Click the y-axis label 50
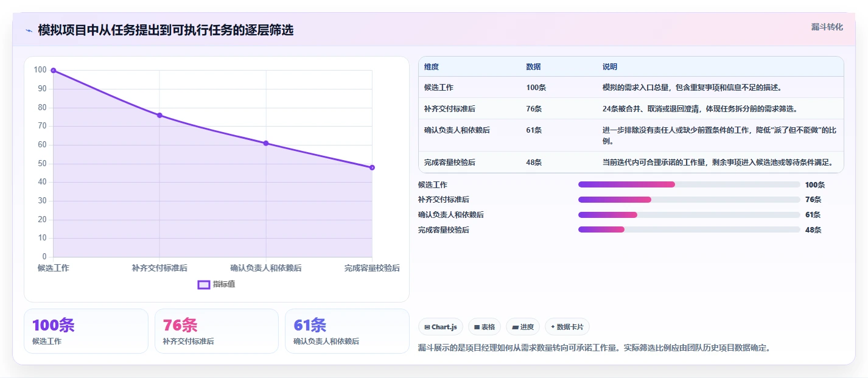This screenshot has width=868, height=378. click(41, 164)
